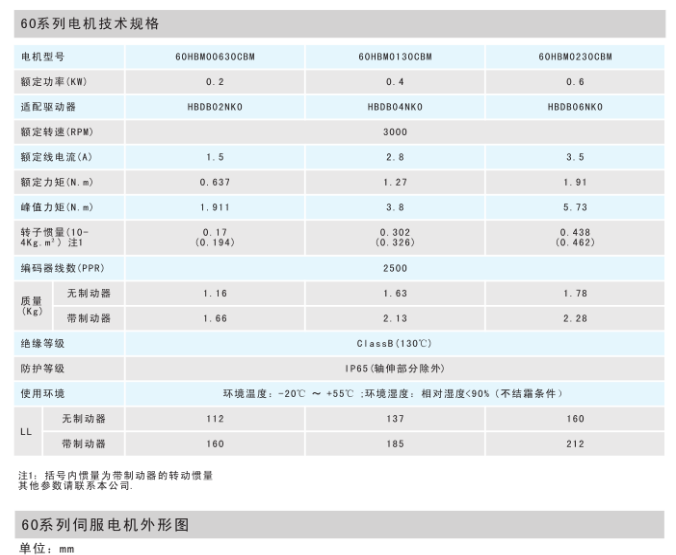Click peak torque value 1.911
Screen dimensions: 676x555
click(x=215, y=207)
